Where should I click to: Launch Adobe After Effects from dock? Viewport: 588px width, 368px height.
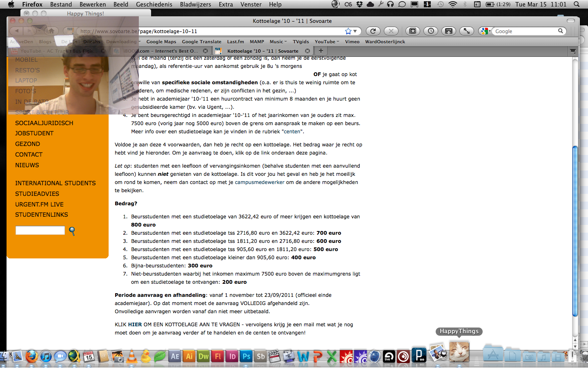pos(175,356)
